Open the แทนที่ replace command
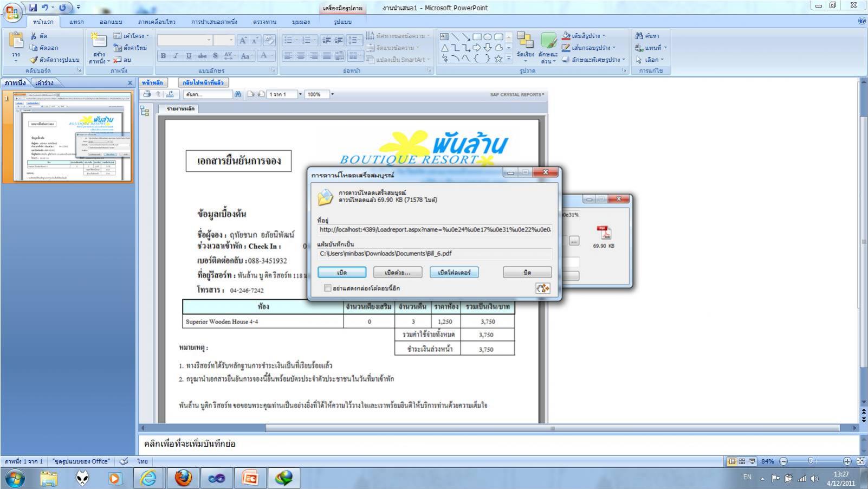The image size is (868, 489). (651, 48)
